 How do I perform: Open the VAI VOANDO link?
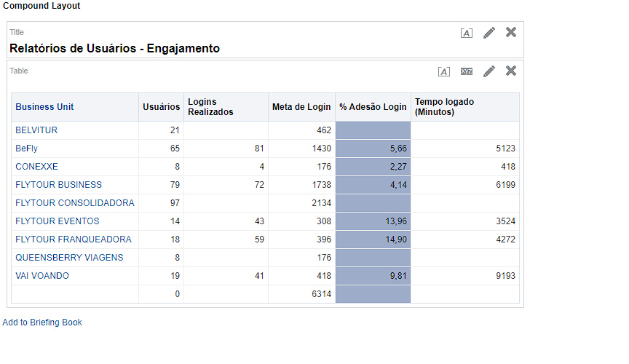point(42,276)
